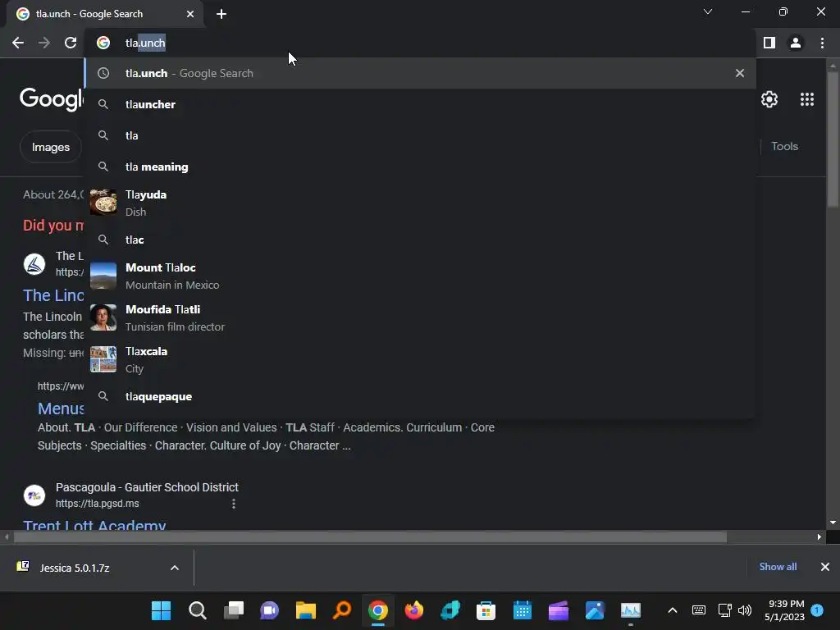Viewport: 840px width, 630px height.
Task: Open Windows Start menu
Action: point(162,610)
